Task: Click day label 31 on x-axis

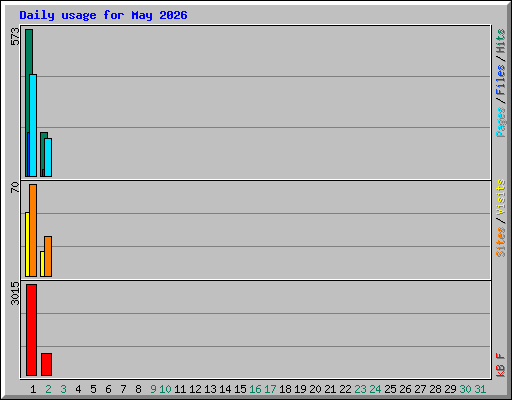Action: pyautogui.click(x=480, y=389)
